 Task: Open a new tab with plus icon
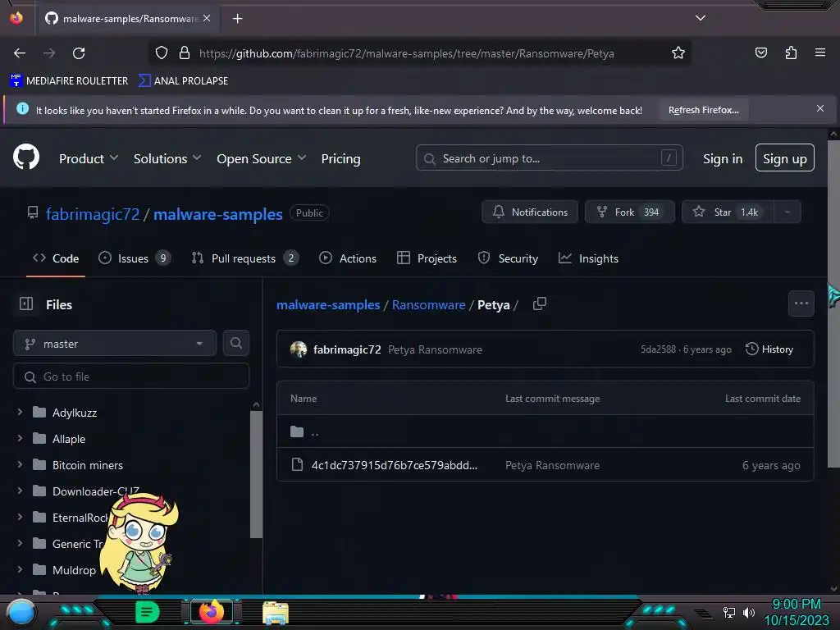coord(237,19)
